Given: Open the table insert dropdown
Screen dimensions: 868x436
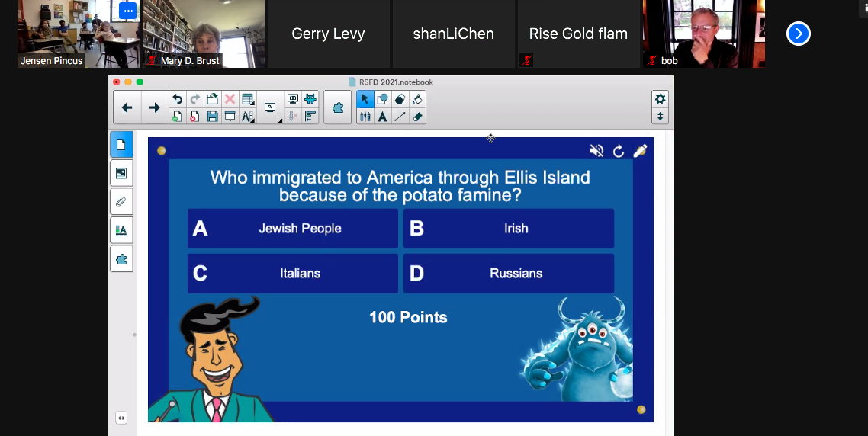Looking at the screenshot, I should pos(247,99).
